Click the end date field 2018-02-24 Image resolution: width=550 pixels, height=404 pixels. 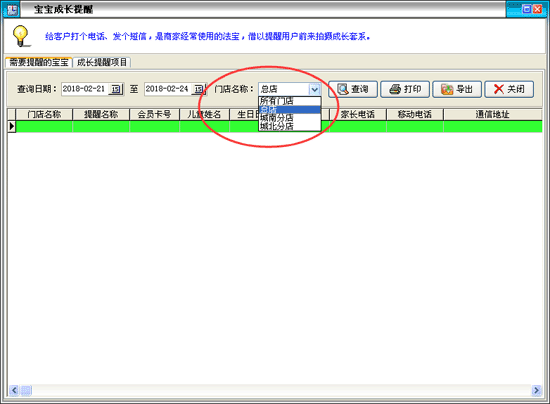click(x=169, y=89)
